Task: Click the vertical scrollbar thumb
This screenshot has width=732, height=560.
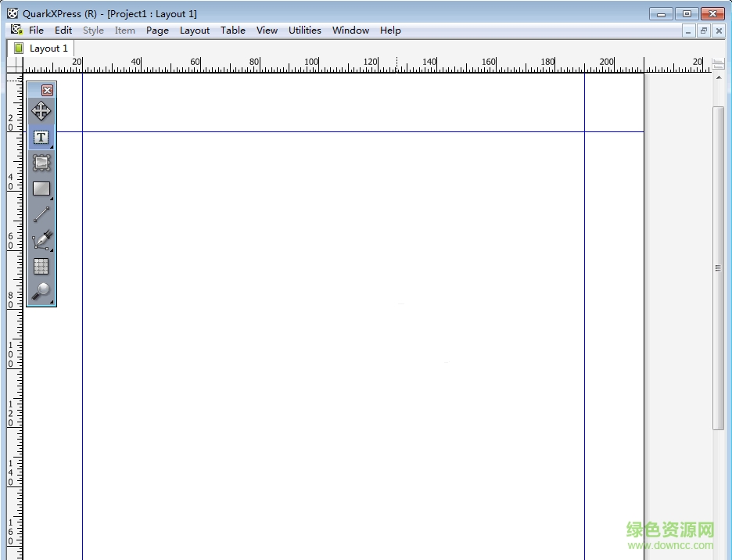Action: pos(719,267)
